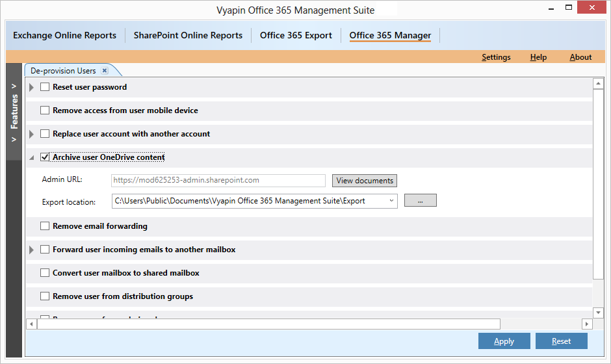
Task: Click View documents button
Action: click(365, 181)
